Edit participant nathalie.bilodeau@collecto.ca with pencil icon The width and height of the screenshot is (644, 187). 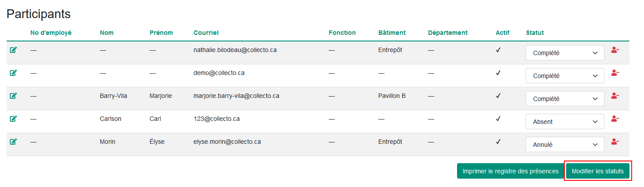coord(13,50)
